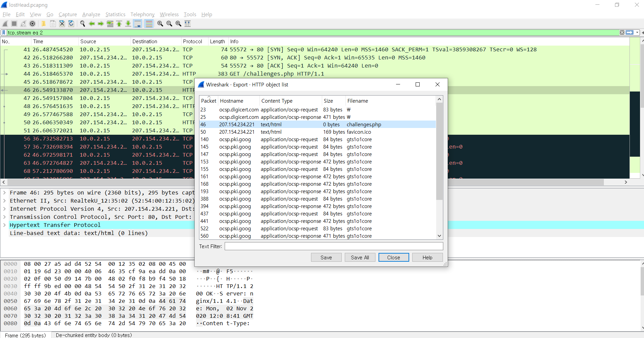644x338 pixels.
Task: Sort packet list by Destination column
Action: pyautogui.click(x=156, y=42)
